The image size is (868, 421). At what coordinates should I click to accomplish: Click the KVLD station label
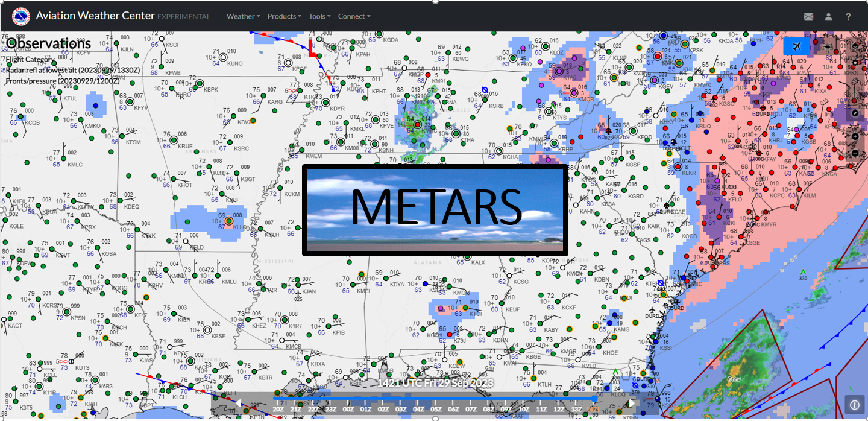tap(588, 366)
